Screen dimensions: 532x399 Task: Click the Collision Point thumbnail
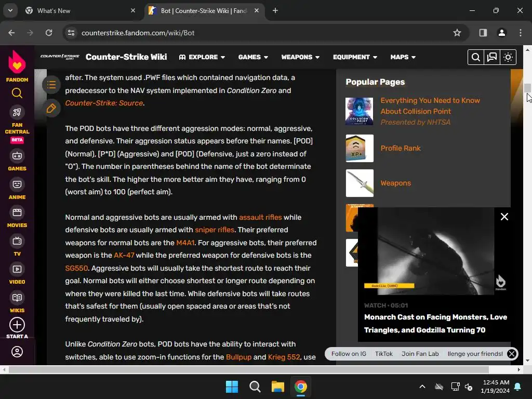360,111
